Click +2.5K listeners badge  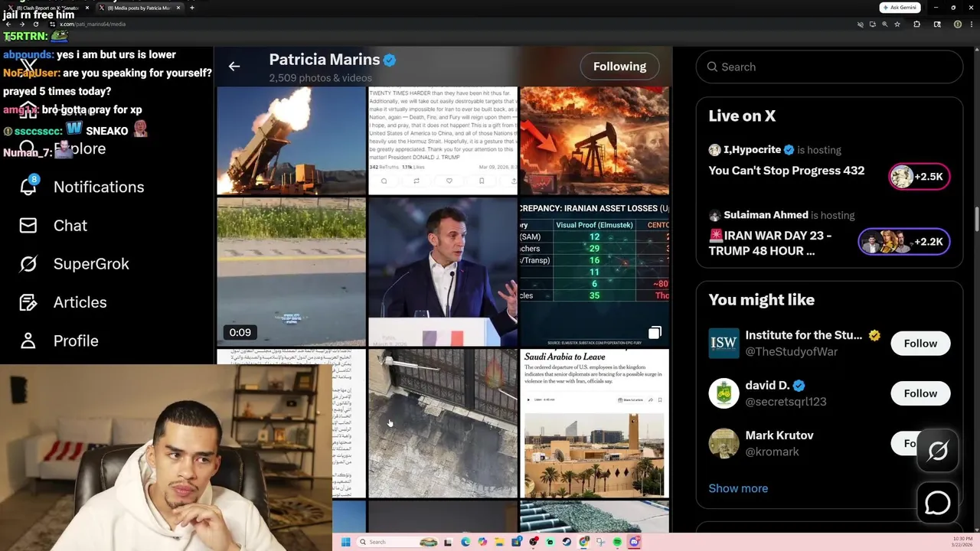click(920, 177)
